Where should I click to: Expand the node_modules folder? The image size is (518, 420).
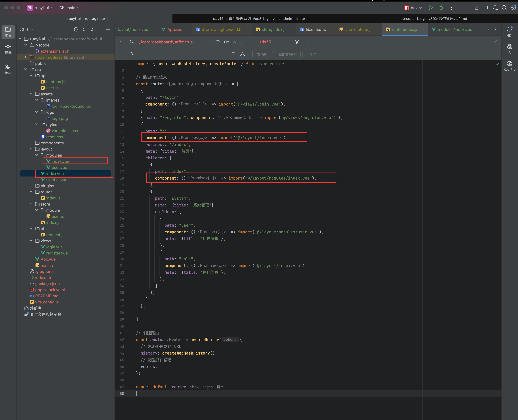point(25,57)
